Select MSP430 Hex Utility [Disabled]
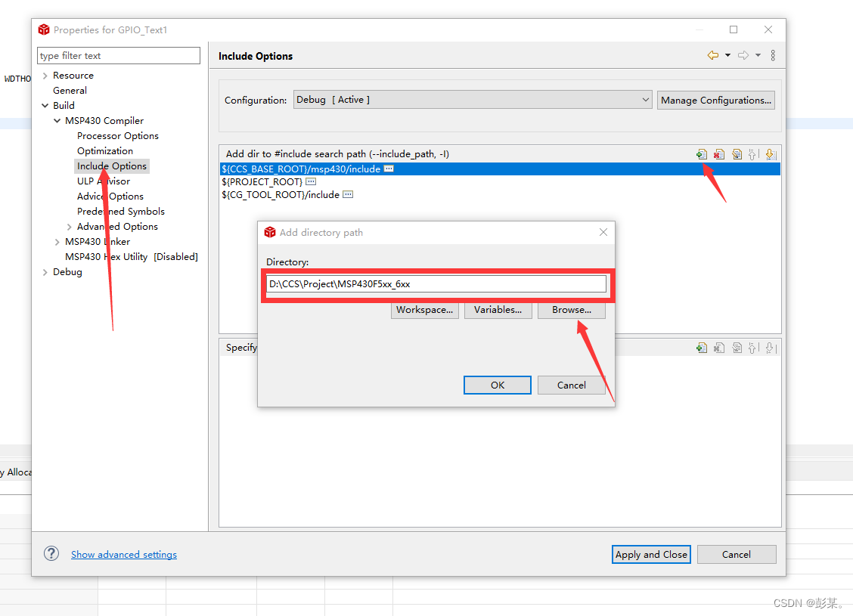The image size is (853, 616). pos(131,257)
